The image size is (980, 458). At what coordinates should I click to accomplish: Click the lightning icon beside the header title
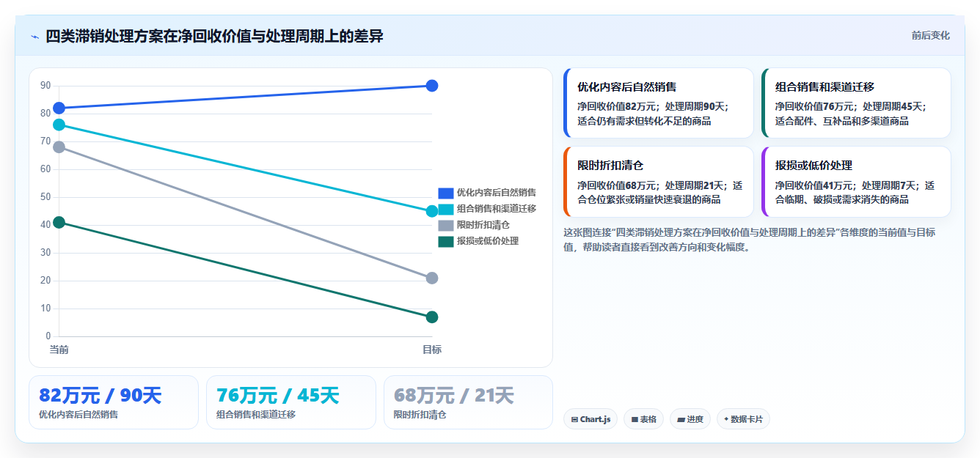34,36
